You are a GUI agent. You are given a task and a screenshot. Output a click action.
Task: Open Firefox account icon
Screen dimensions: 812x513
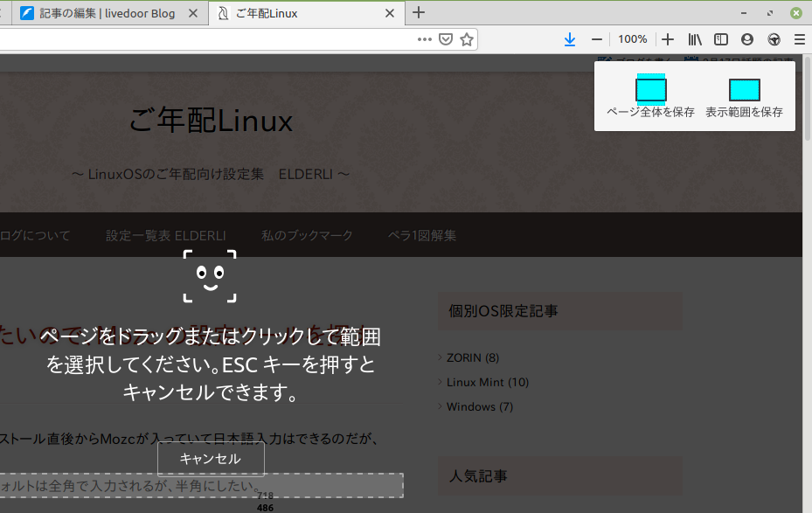point(746,39)
